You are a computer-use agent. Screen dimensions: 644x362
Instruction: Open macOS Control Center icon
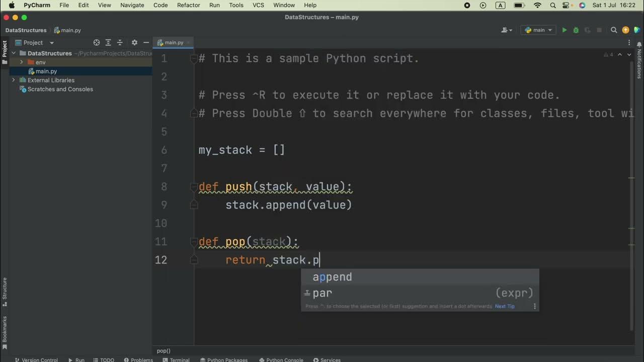click(x=567, y=5)
